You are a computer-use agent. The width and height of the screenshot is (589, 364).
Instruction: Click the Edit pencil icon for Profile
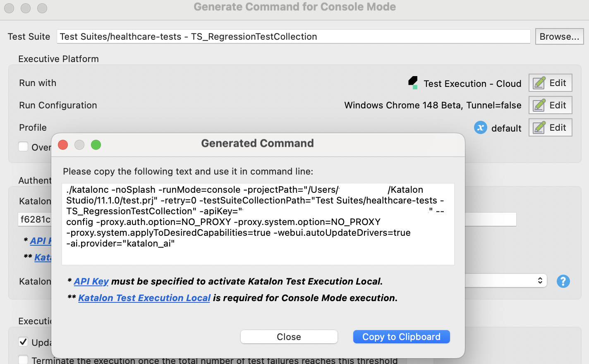[539, 127]
